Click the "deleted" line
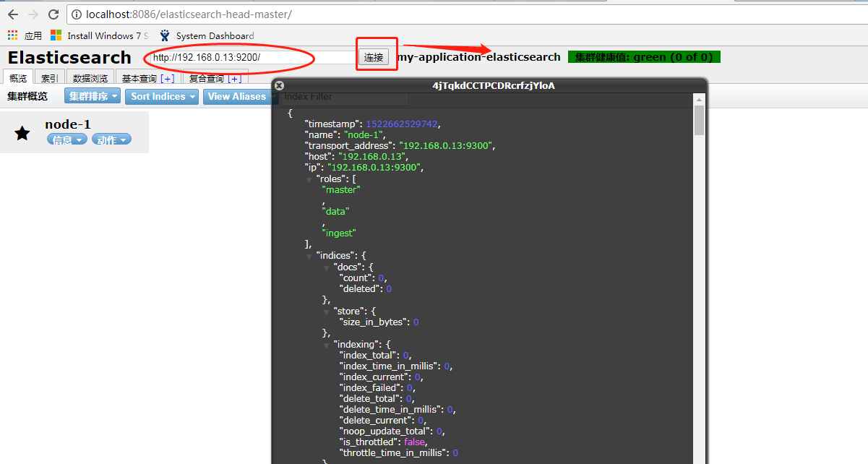The width and height of the screenshot is (868, 464). (365, 288)
